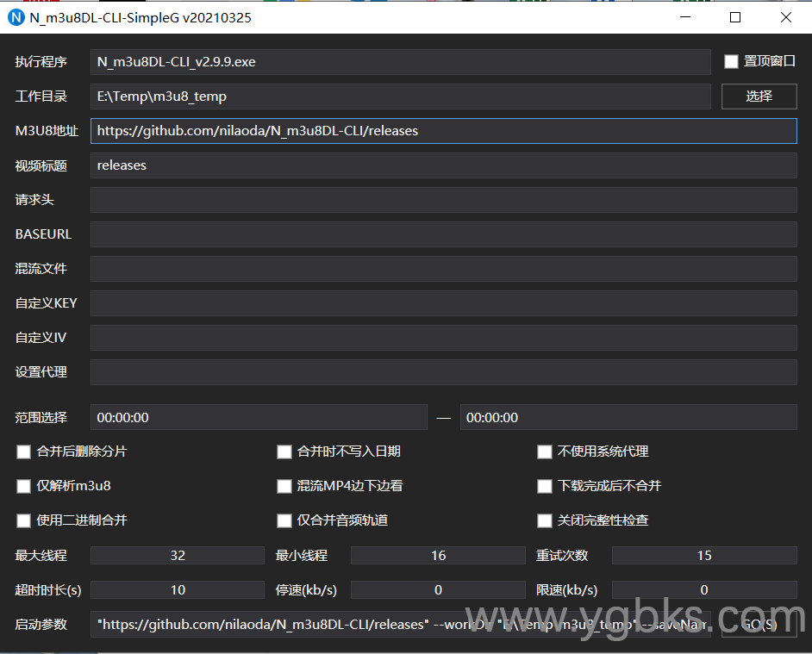The height and width of the screenshot is (654, 812).
Task: Click the 限速(kb/s) label text
Action: click(x=566, y=590)
